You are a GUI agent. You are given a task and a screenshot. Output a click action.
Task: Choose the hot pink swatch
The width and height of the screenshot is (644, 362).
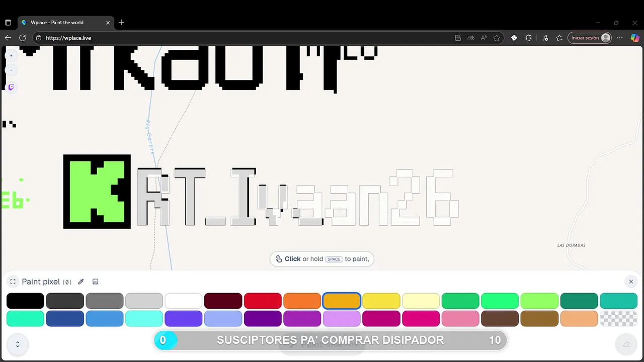421,319
